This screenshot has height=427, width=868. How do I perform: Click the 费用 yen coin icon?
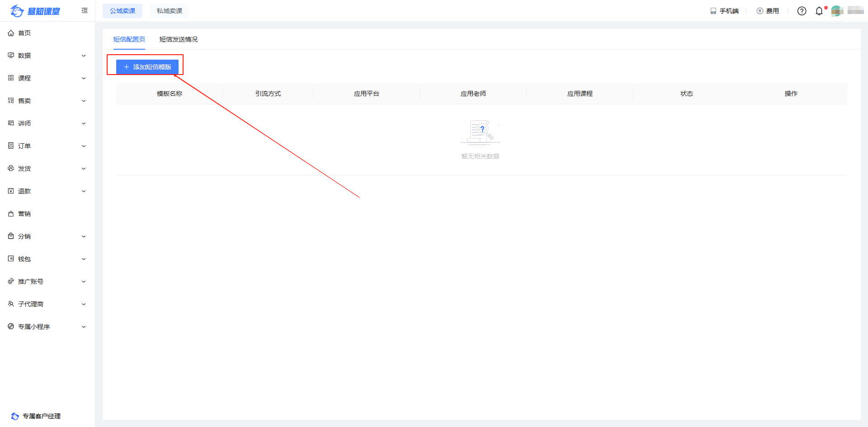760,11
